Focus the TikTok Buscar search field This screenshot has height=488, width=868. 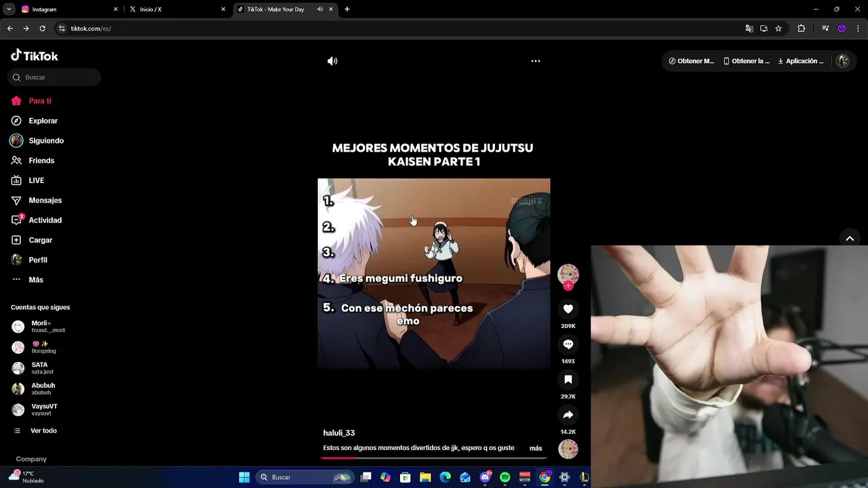(x=54, y=77)
